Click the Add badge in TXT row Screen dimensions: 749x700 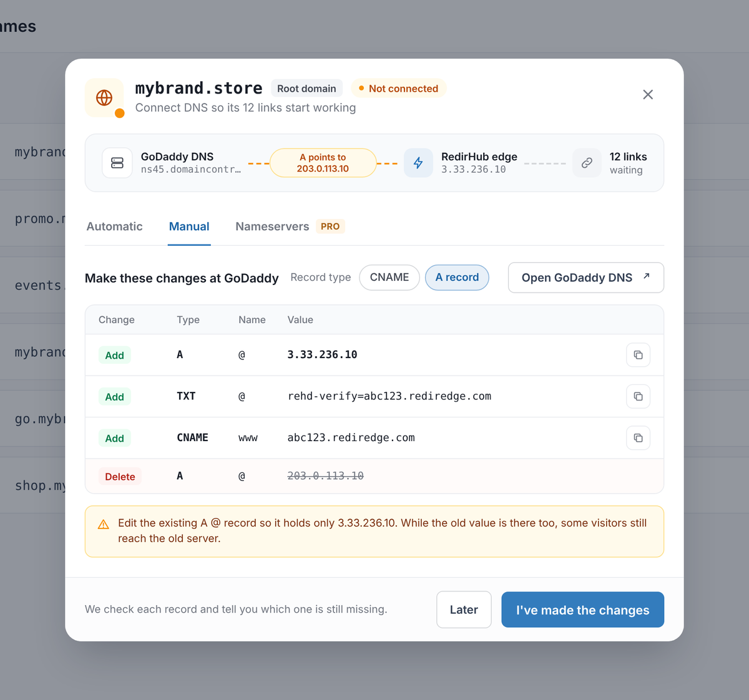[x=114, y=397]
